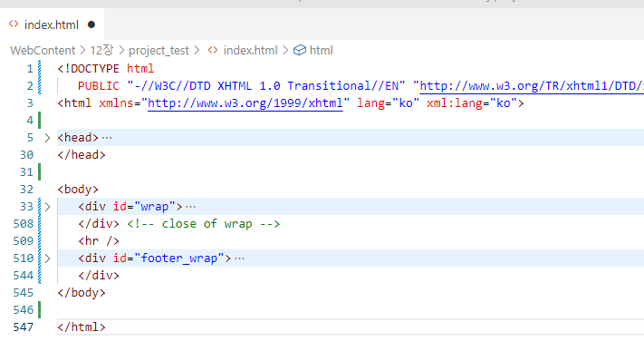Image resolution: width=644 pixels, height=351 pixels.
Task: Click the xmlns attribute name
Action: tap(116, 102)
